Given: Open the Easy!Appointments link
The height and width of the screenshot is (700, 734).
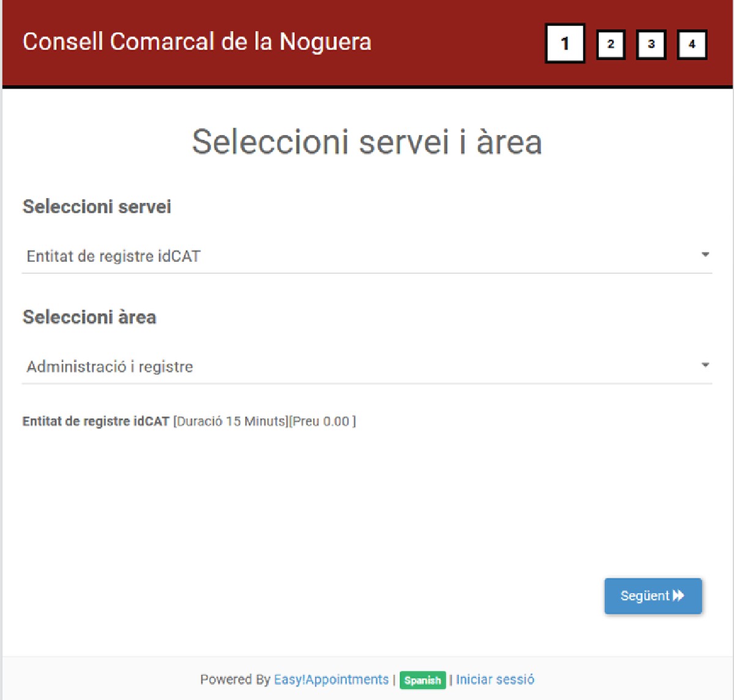Looking at the screenshot, I should click(331, 679).
